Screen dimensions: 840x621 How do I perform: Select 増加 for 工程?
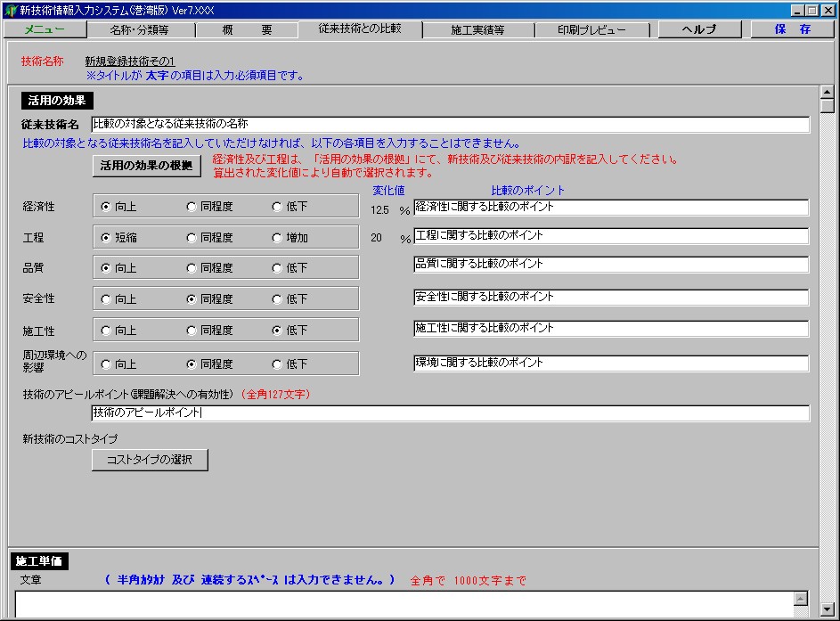[277, 238]
